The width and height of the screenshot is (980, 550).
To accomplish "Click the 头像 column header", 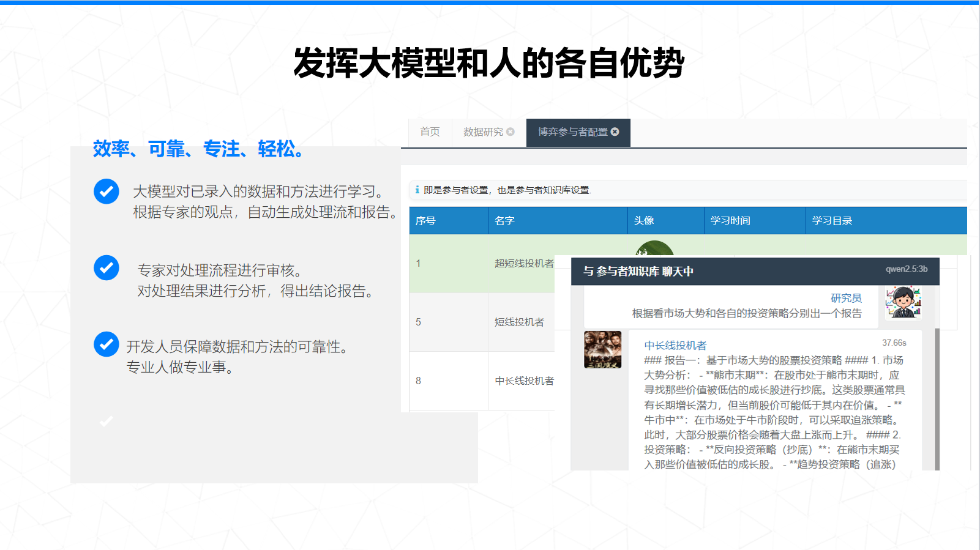I will [666, 220].
